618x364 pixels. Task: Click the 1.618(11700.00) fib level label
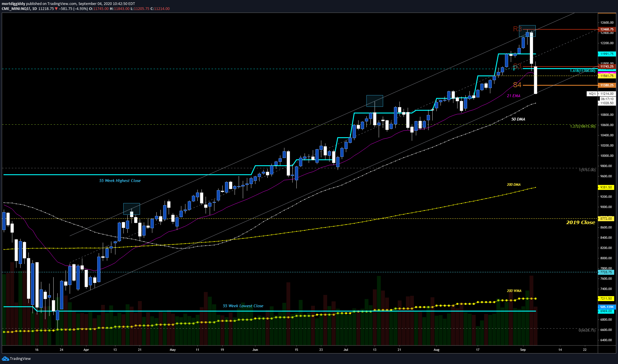pos(583,71)
